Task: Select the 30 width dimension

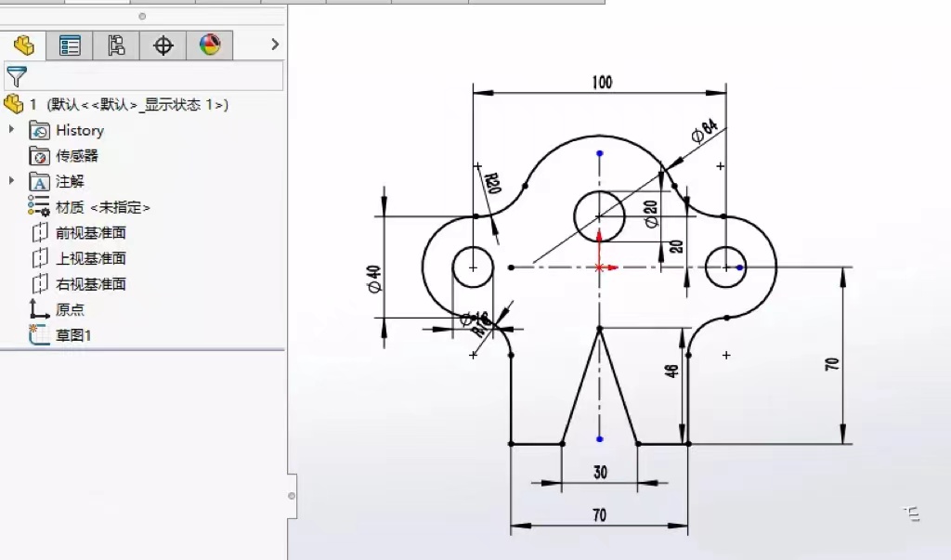Action: 601,472
